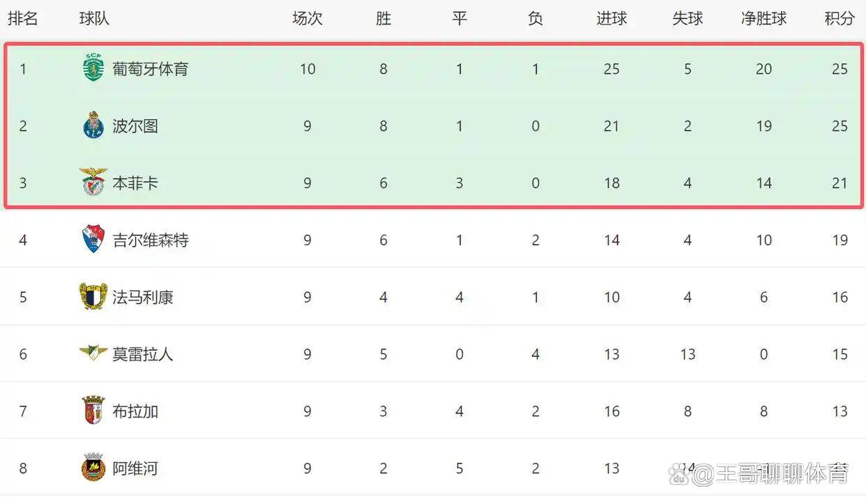Click the Sporting CP club crest
The width and height of the screenshot is (866, 504).
coord(93,68)
